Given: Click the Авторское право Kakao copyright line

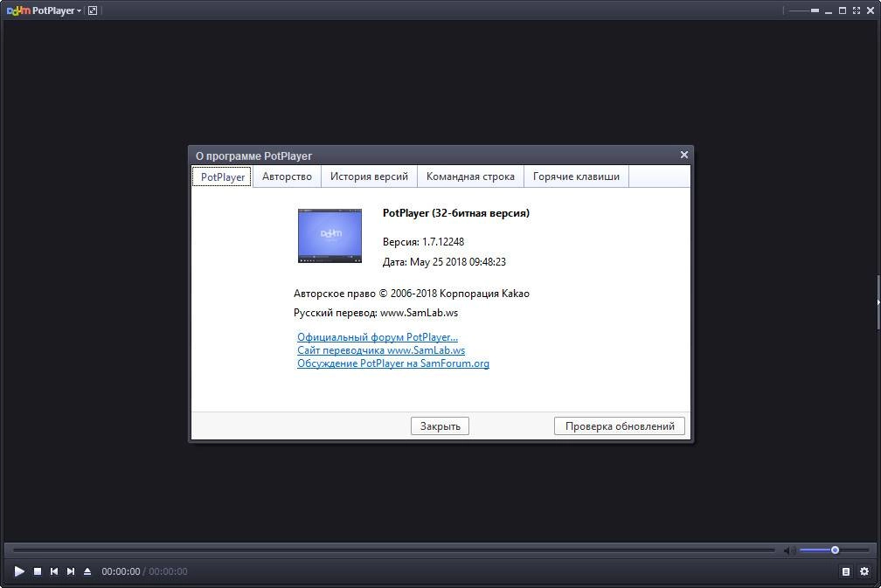Looking at the screenshot, I should click(x=412, y=294).
